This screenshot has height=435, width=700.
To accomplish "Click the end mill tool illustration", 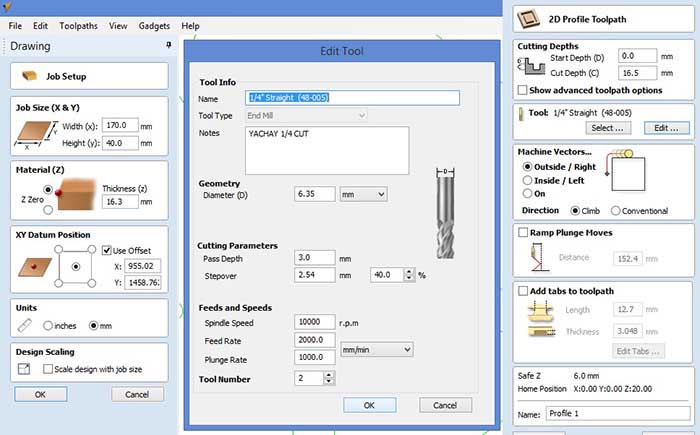I will tap(445, 213).
